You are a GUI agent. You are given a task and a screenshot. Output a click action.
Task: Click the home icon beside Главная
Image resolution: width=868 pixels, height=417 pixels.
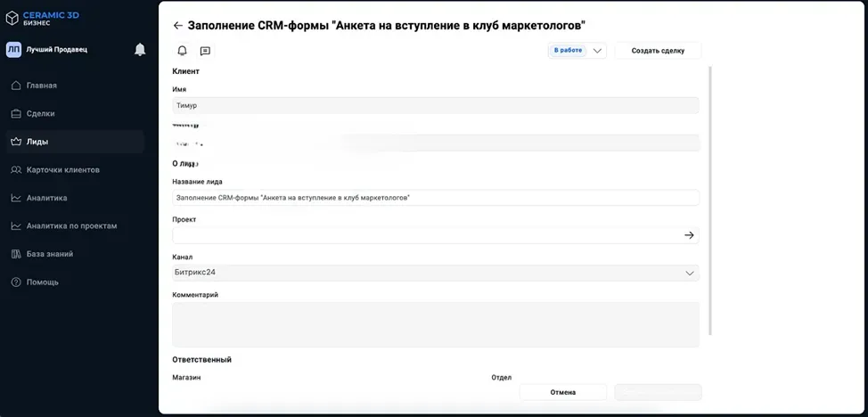click(16, 86)
